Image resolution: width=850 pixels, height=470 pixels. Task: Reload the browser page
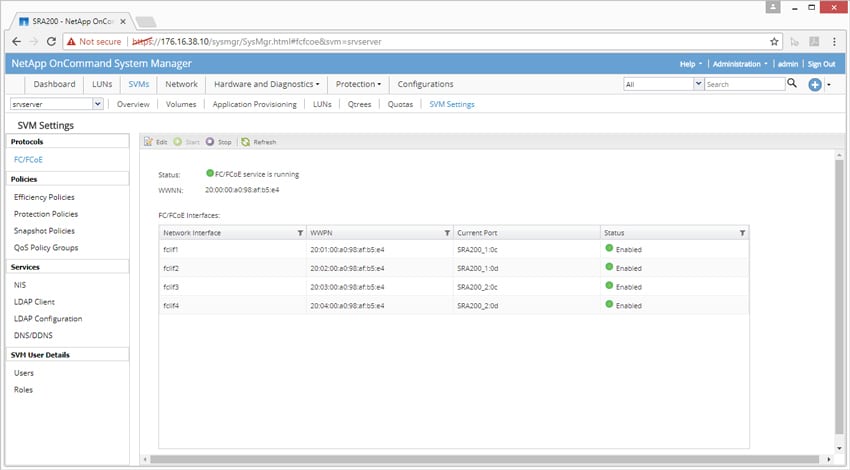click(51, 41)
